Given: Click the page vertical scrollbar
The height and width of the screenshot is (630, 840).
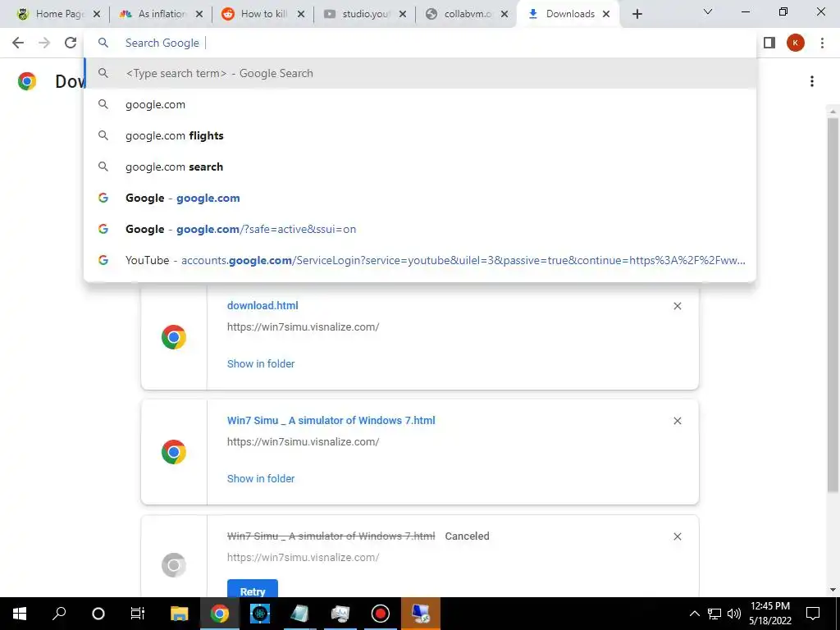Looking at the screenshot, I should (x=833, y=304).
